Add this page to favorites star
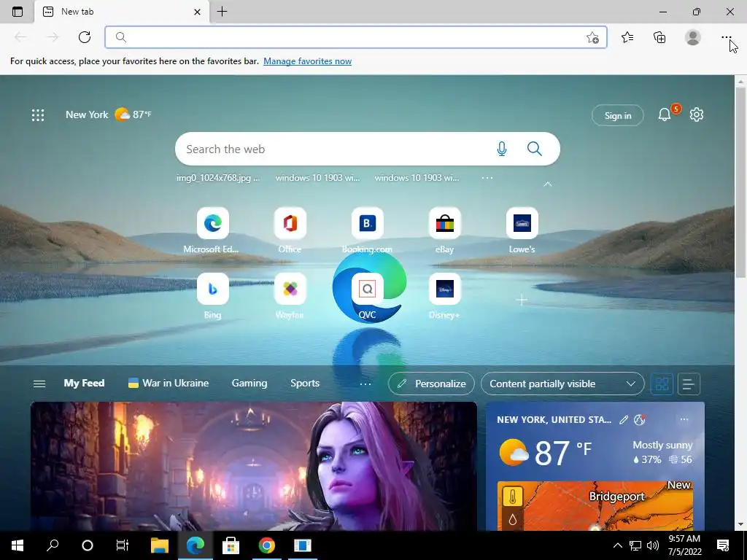Screen dimensions: 747x560 pyautogui.click(x=592, y=38)
